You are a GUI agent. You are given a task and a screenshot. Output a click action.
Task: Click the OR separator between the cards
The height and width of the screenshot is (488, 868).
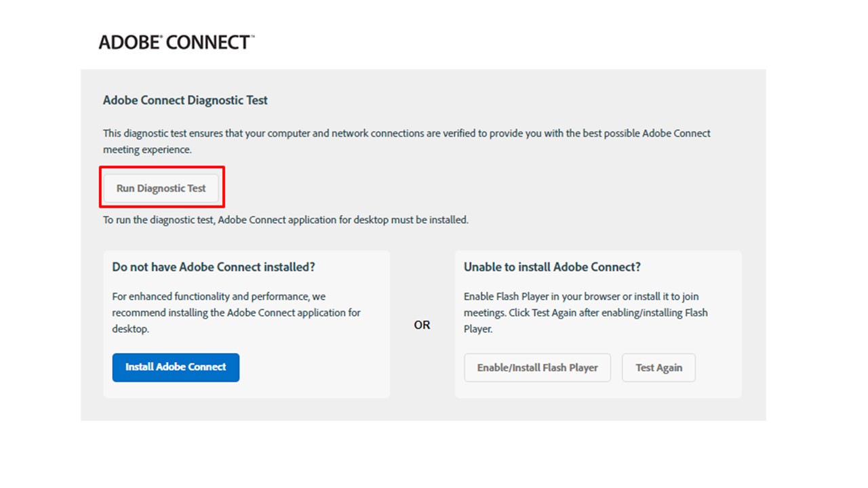422,325
